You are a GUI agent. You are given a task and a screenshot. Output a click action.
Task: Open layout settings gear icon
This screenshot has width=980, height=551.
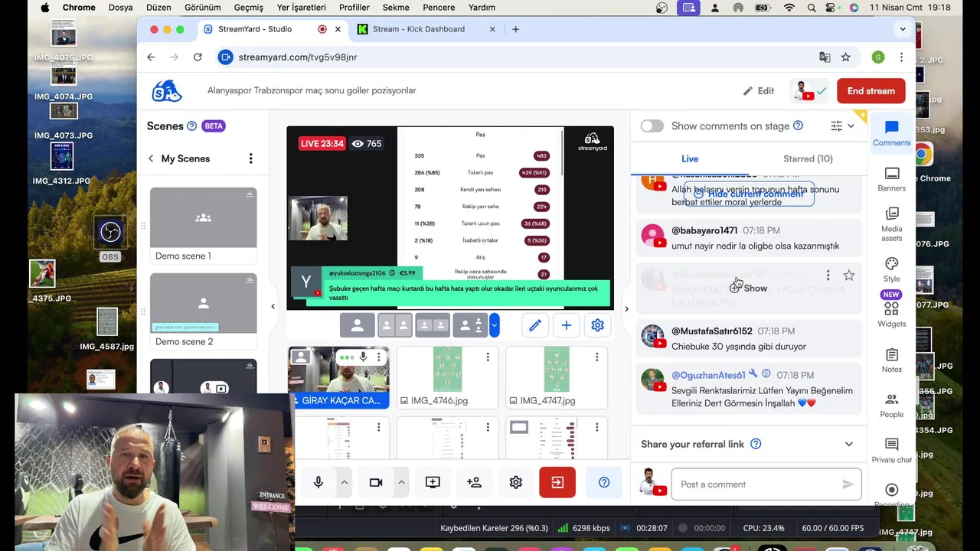[598, 325]
